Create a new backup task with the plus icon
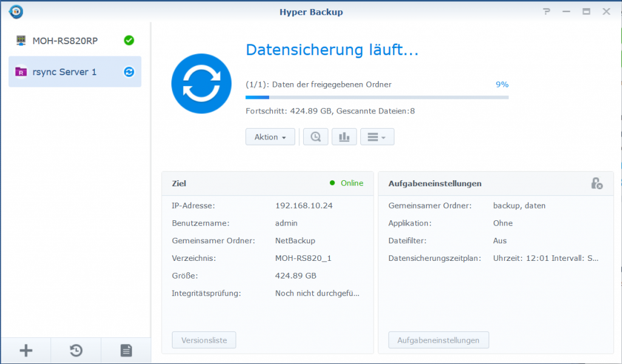Image resolution: width=622 pixels, height=364 pixels. click(x=26, y=350)
